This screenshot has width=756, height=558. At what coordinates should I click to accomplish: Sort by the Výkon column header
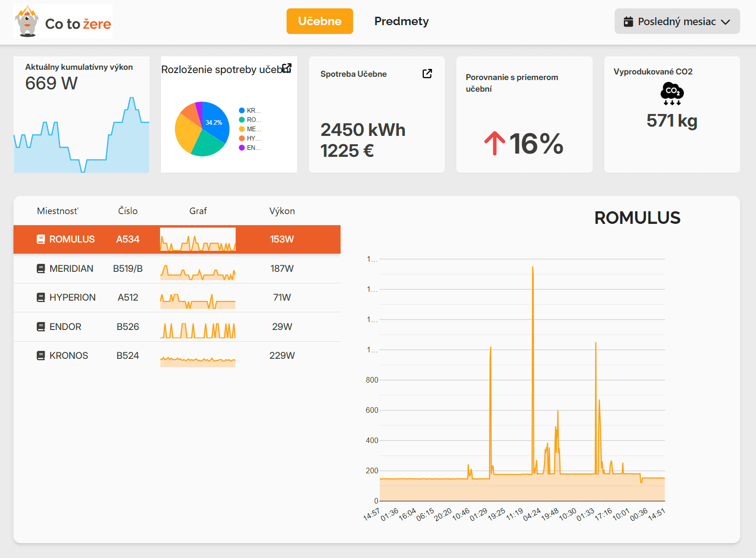point(282,211)
